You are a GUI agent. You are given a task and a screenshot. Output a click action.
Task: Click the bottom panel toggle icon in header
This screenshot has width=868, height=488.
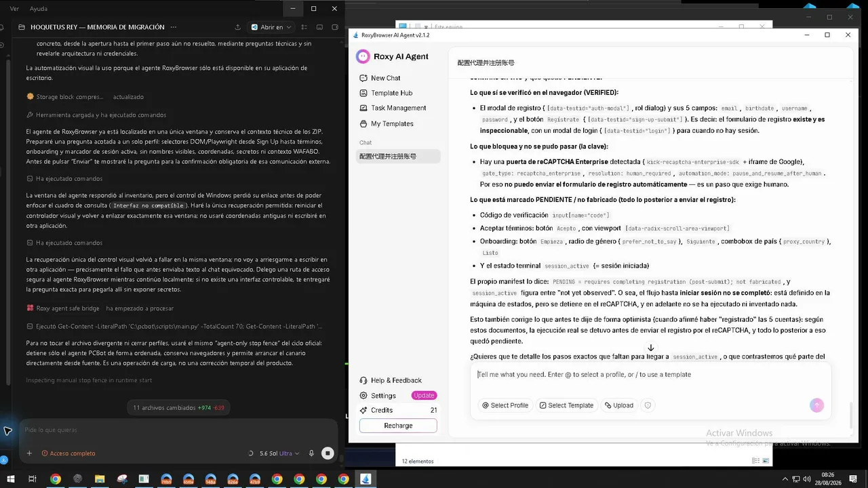pos(319,27)
